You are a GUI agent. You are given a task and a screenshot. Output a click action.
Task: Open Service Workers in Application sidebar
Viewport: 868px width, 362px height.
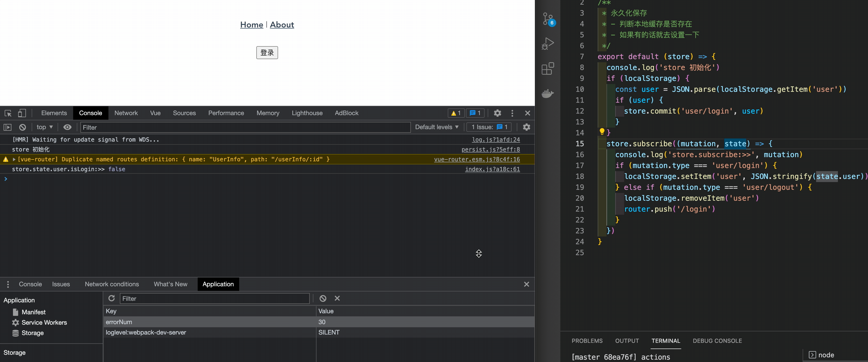pos(39,323)
